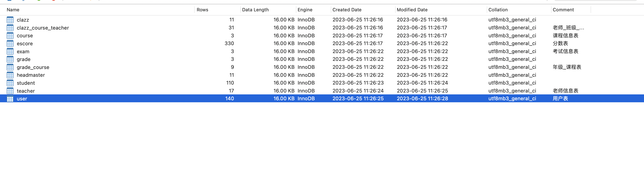Click the 考试信息表 comment for exam

pos(565,51)
